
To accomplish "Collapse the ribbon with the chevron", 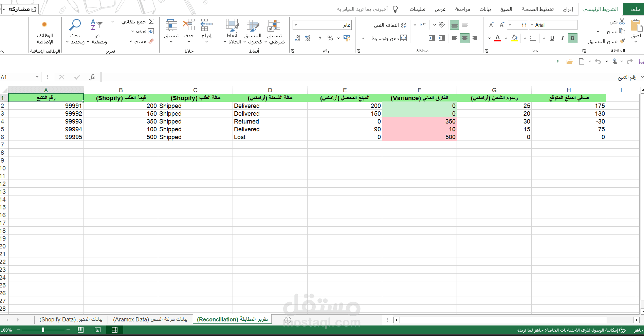I will pyautogui.click(x=2, y=51).
